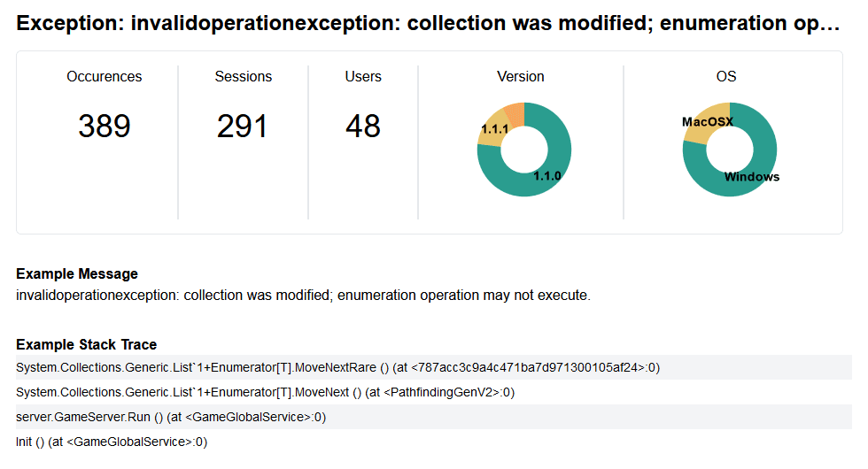Click the Users label
Screen dimensions: 868x469
(363, 77)
